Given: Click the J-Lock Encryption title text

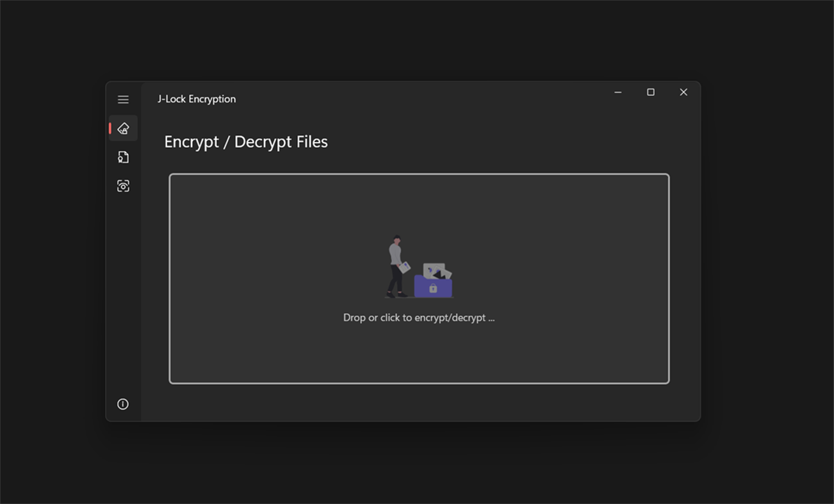Looking at the screenshot, I should (197, 99).
